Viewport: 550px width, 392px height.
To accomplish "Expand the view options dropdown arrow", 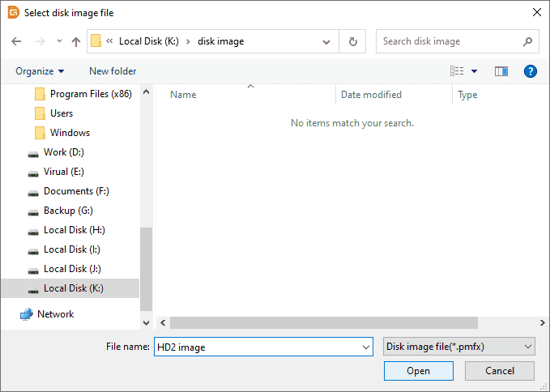I will point(475,71).
